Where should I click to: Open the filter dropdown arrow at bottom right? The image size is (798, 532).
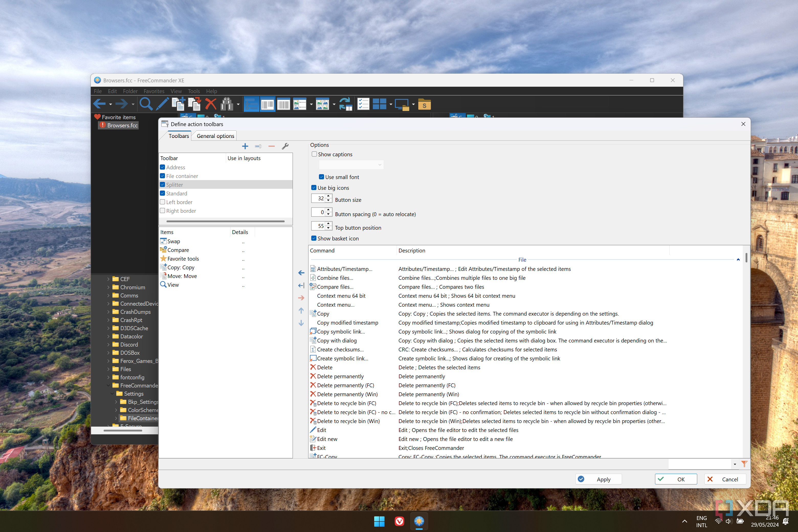tap(735, 464)
